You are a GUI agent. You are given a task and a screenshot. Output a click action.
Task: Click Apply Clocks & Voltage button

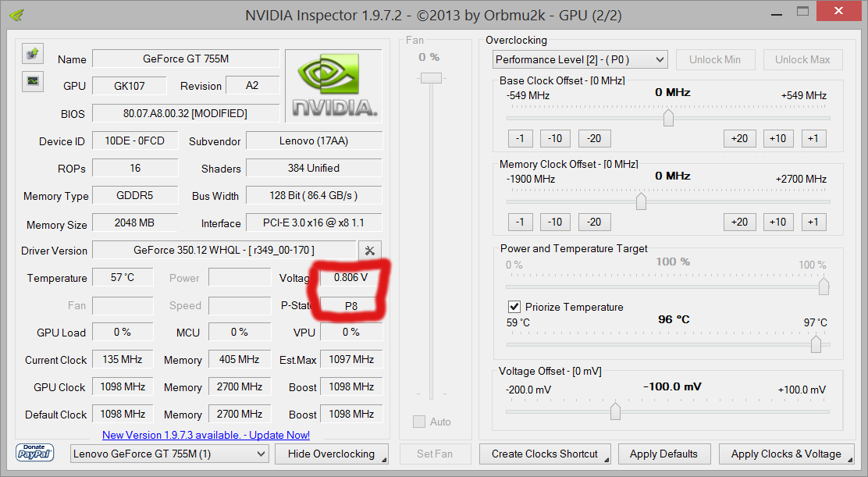[786, 454]
